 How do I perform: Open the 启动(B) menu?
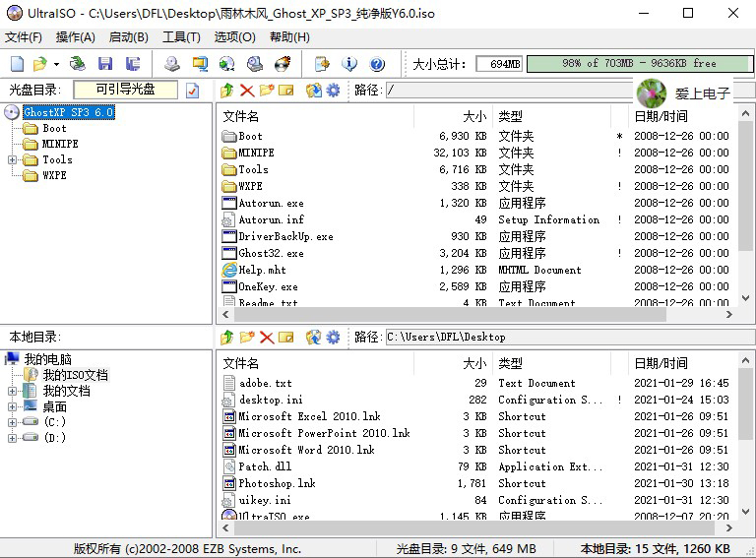(128, 37)
